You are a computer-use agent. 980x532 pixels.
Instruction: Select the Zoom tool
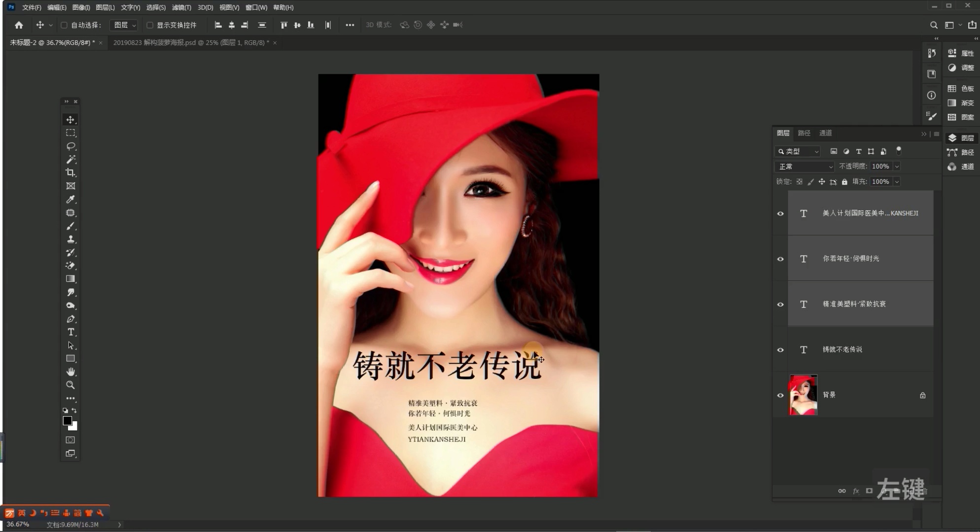click(70, 385)
